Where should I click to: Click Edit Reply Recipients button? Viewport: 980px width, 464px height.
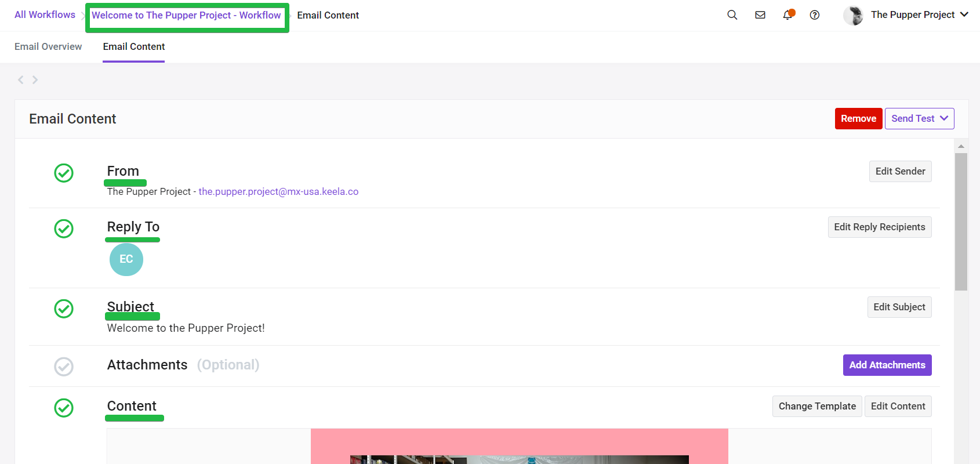tap(880, 227)
